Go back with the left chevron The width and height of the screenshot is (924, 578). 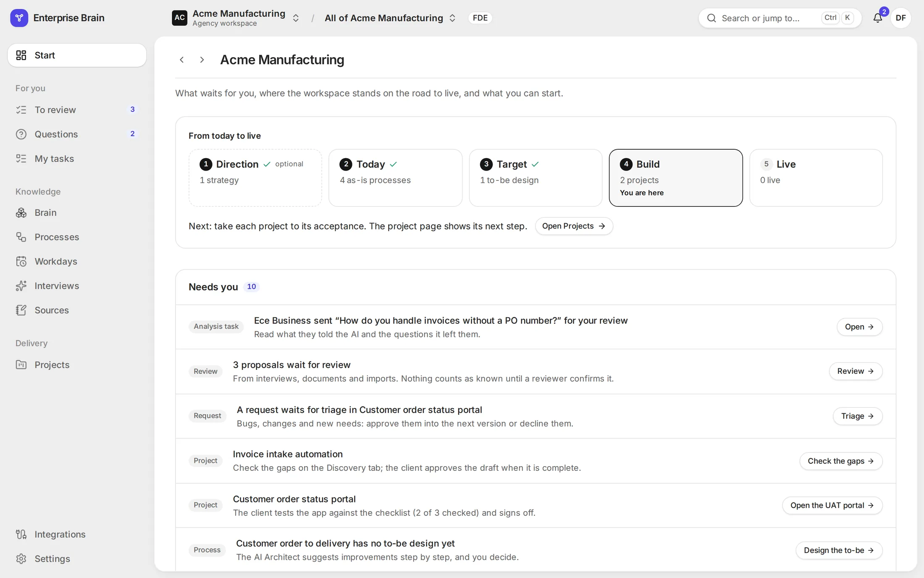(182, 60)
